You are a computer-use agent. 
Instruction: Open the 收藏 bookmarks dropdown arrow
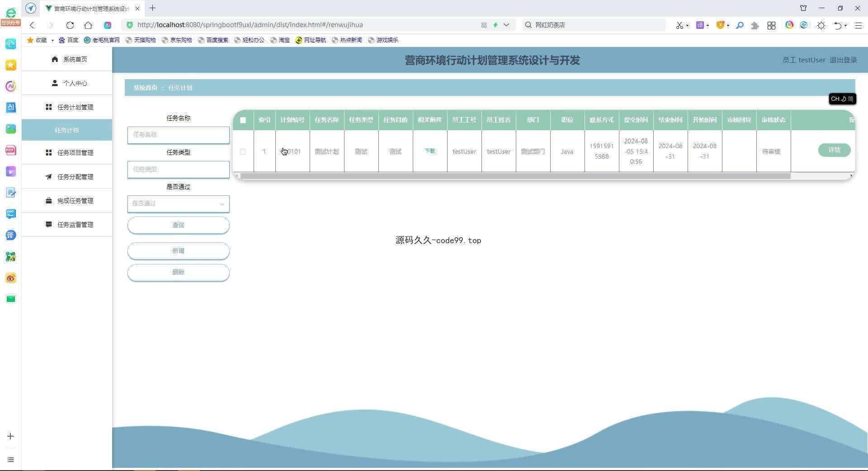click(52, 40)
